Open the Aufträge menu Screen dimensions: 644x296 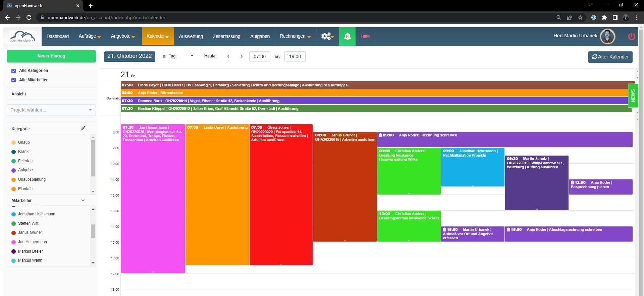(x=89, y=36)
